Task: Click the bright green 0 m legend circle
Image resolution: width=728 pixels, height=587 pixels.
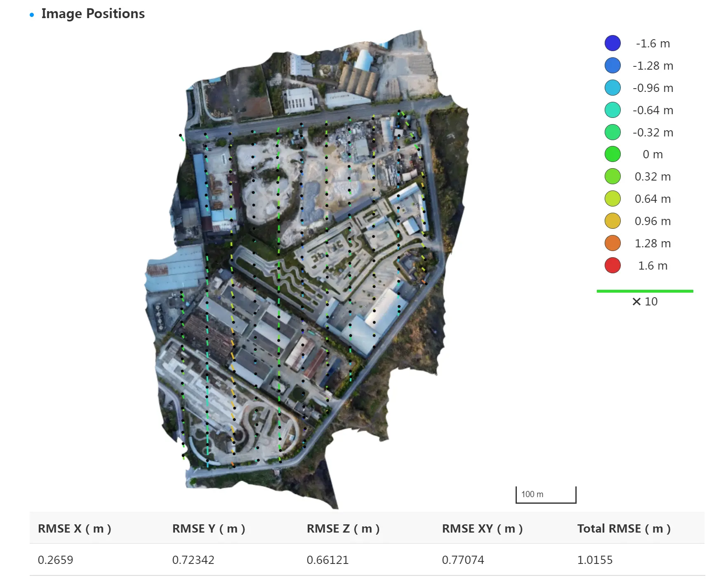Action: point(613,154)
